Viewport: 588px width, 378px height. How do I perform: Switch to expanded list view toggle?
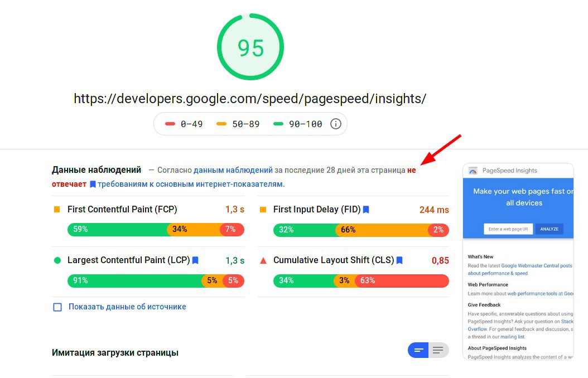(x=438, y=350)
